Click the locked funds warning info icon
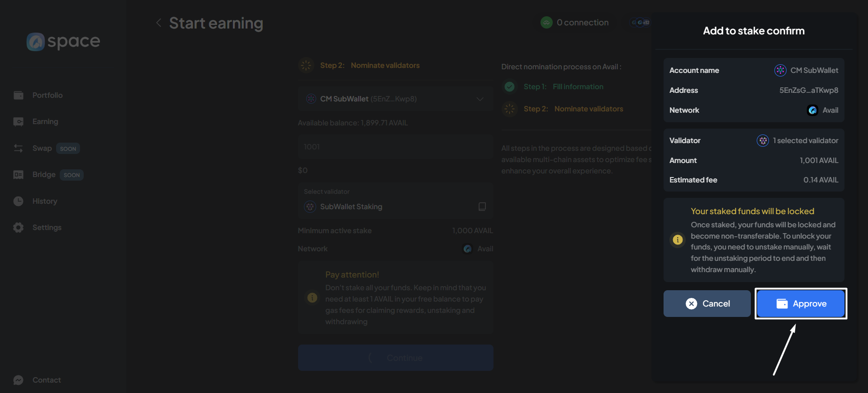 click(x=677, y=240)
